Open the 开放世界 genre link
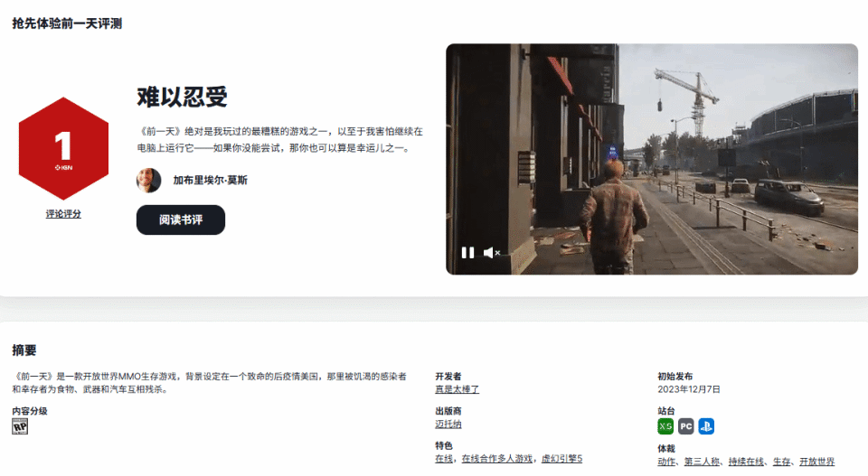Screen dimensions: 868x476 click(816, 462)
